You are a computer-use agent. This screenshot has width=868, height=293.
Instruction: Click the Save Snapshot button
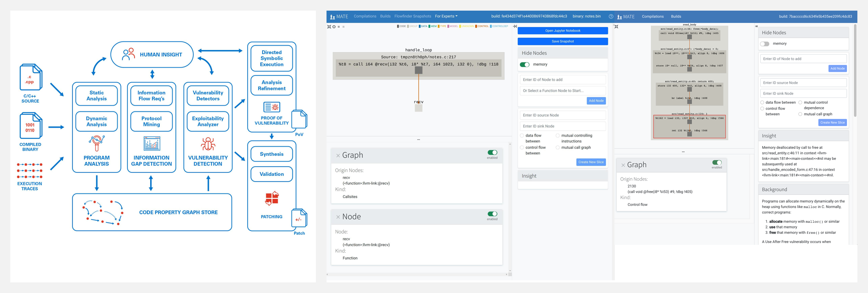click(563, 41)
